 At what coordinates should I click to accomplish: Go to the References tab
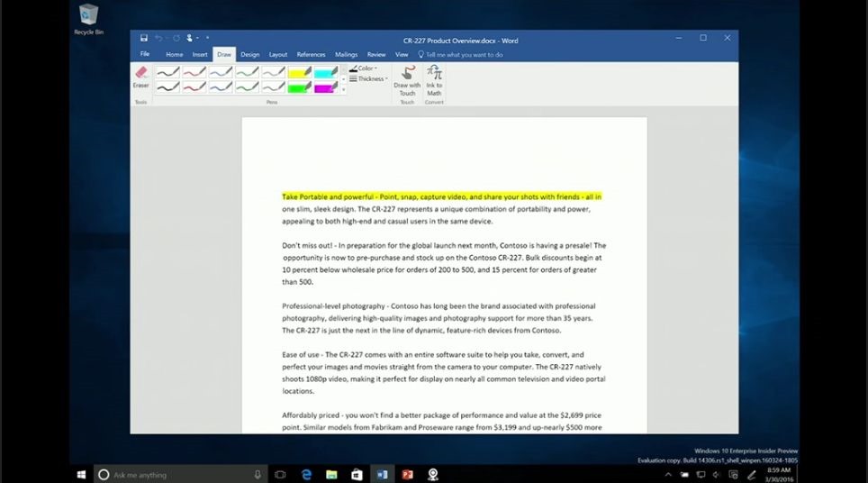(x=311, y=54)
